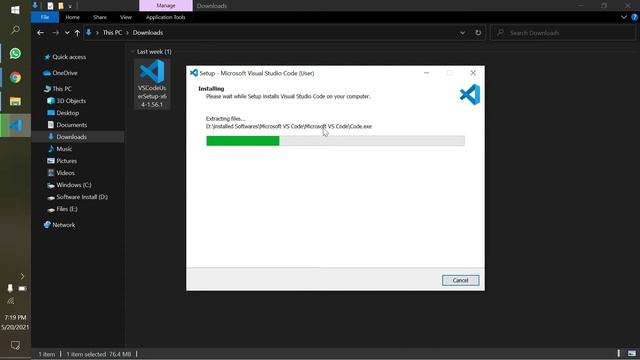Open WhatsApp from the taskbar

click(15, 53)
